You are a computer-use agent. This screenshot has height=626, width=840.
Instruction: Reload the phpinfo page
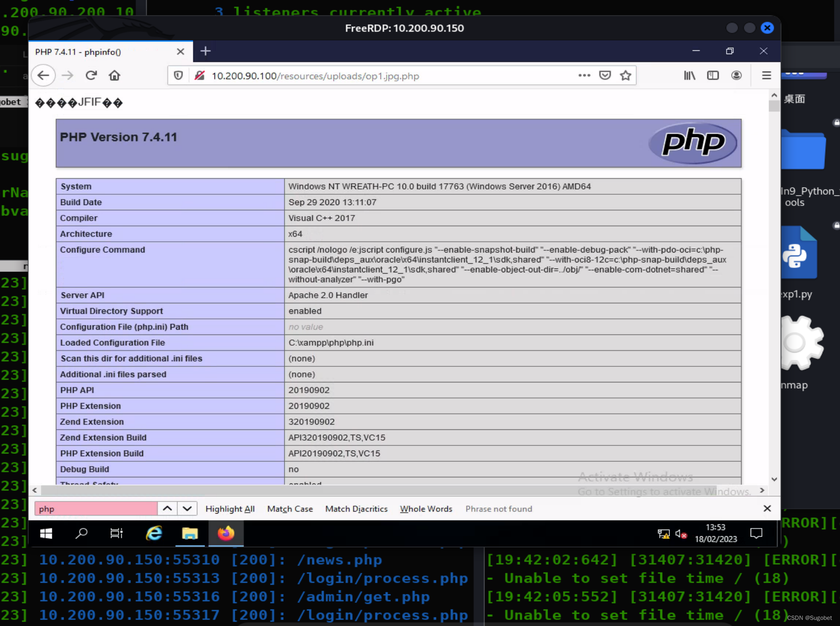[91, 75]
